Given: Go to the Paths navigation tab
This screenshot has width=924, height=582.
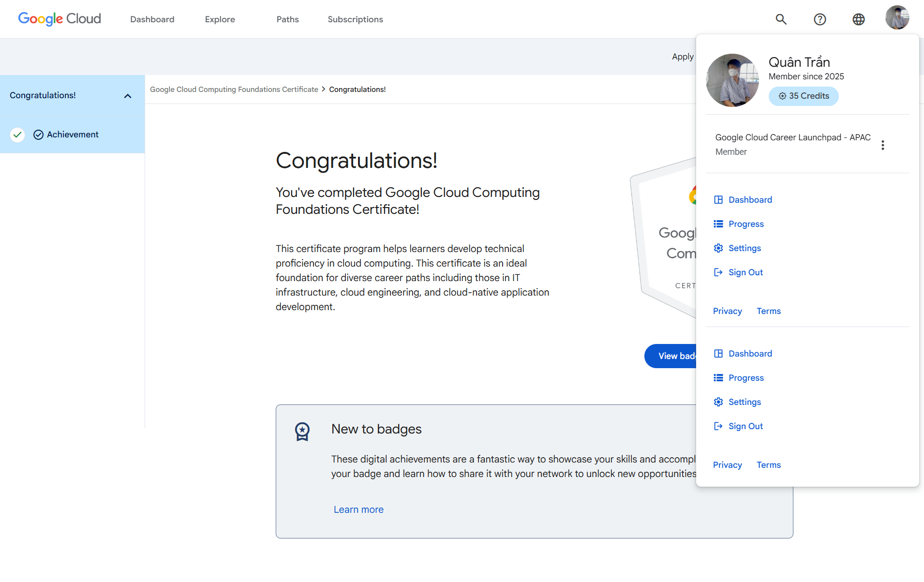Looking at the screenshot, I should point(287,19).
